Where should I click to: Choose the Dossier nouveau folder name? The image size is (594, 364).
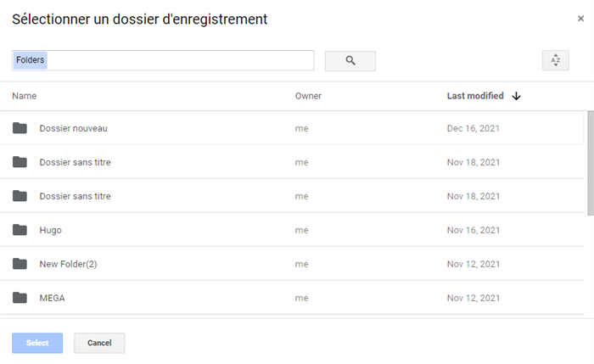tap(73, 128)
